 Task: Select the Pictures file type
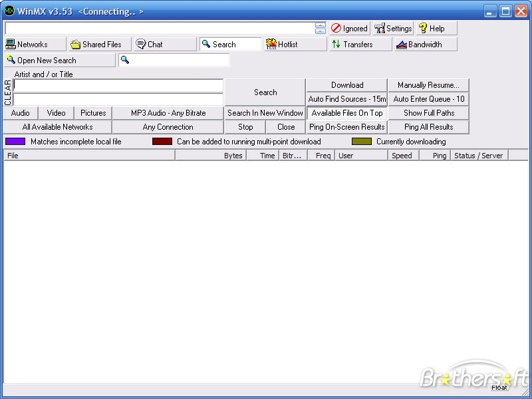tap(93, 113)
